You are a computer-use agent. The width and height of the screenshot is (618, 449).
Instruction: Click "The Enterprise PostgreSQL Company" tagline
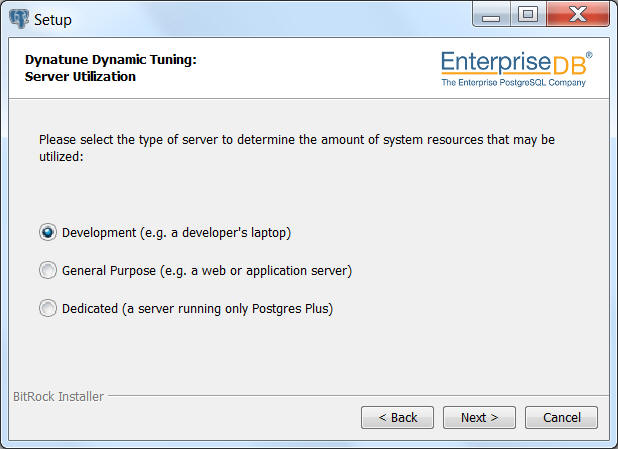[514, 82]
